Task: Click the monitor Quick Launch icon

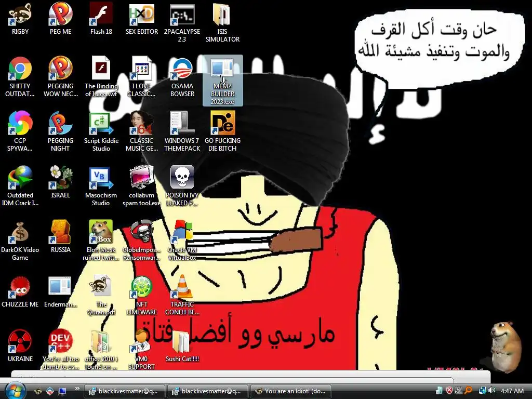Action: [62, 391]
